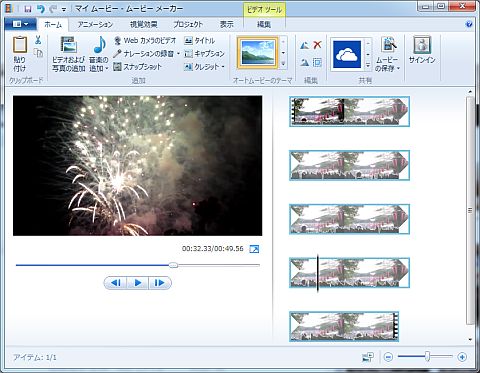Click the Paste (貼り付け) clipboard icon
This screenshot has height=373, width=480.
pyautogui.click(x=20, y=45)
